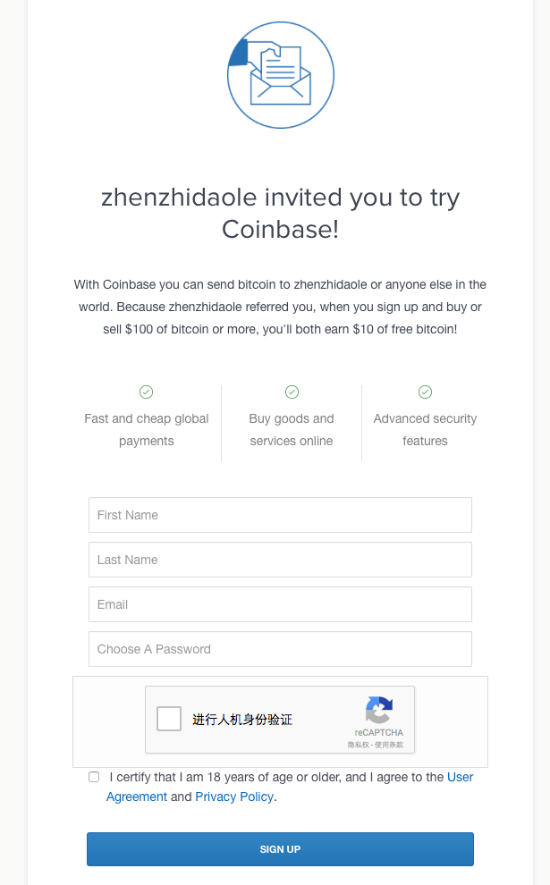
Task: Click the Fast and cheap global payments text
Action: pyautogui.click(x=146, y=430)
